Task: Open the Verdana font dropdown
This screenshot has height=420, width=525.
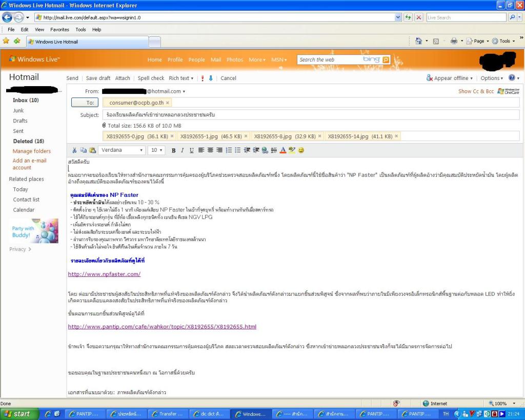Action: tap(122, 150)
